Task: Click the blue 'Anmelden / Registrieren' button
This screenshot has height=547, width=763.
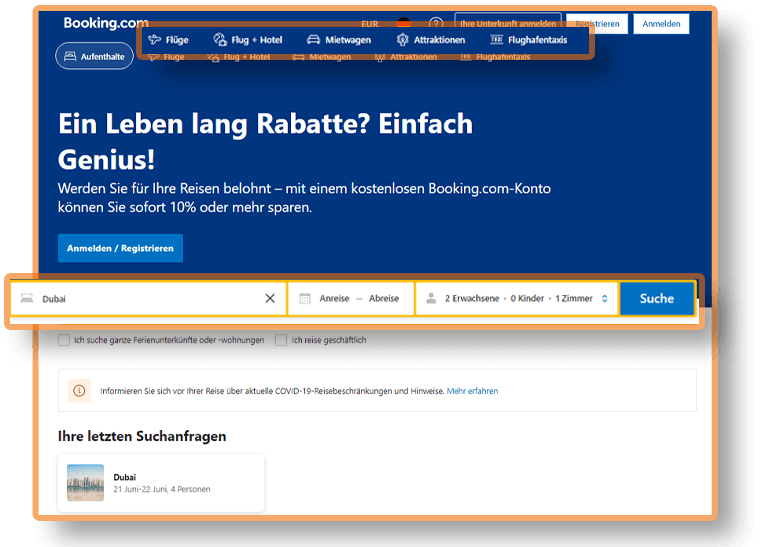Action: 120,248
